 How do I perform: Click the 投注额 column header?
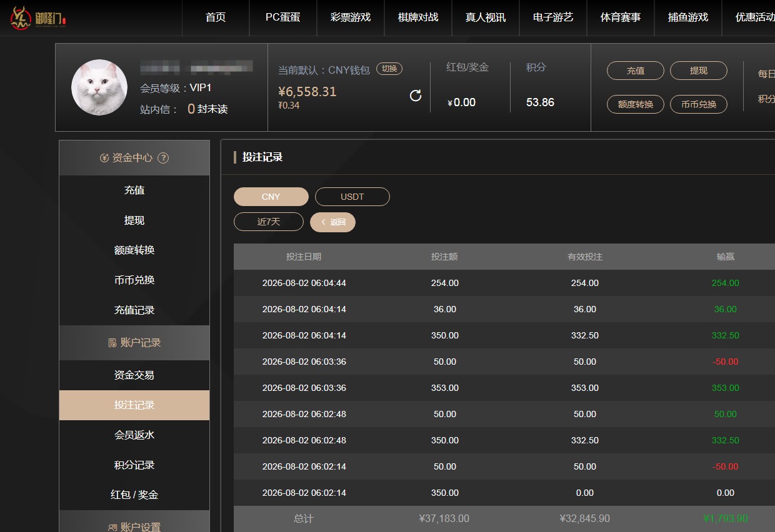444,257
